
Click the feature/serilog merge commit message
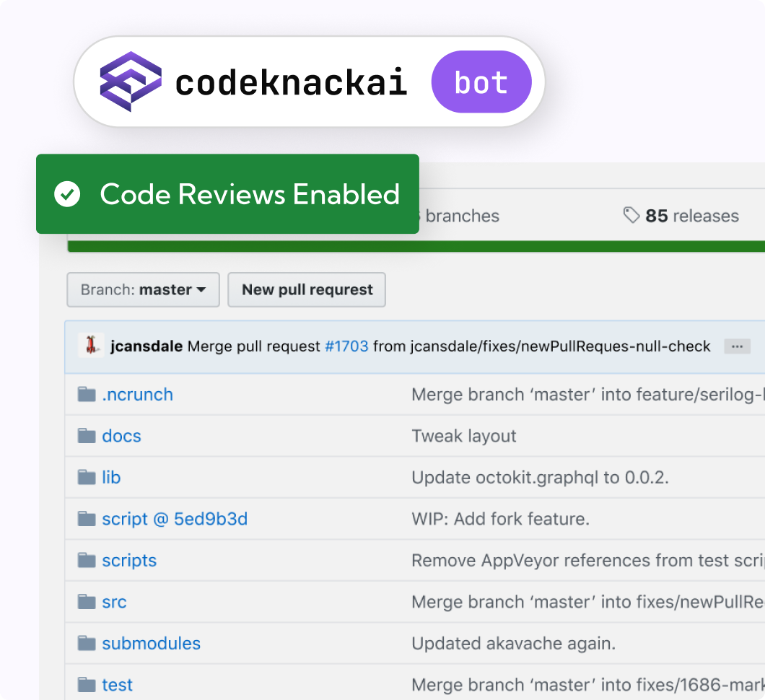[588, 394]
